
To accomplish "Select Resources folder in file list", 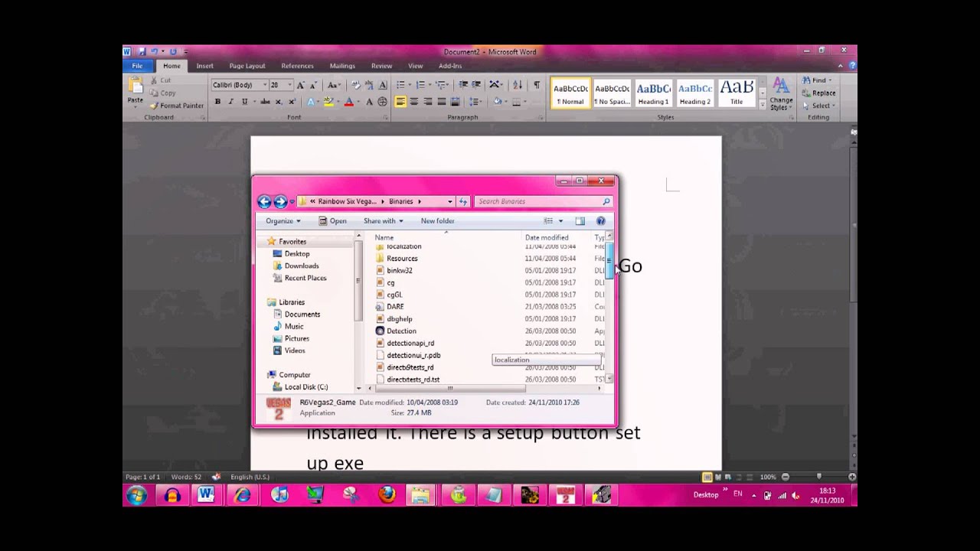I will [x=397, y=259].
